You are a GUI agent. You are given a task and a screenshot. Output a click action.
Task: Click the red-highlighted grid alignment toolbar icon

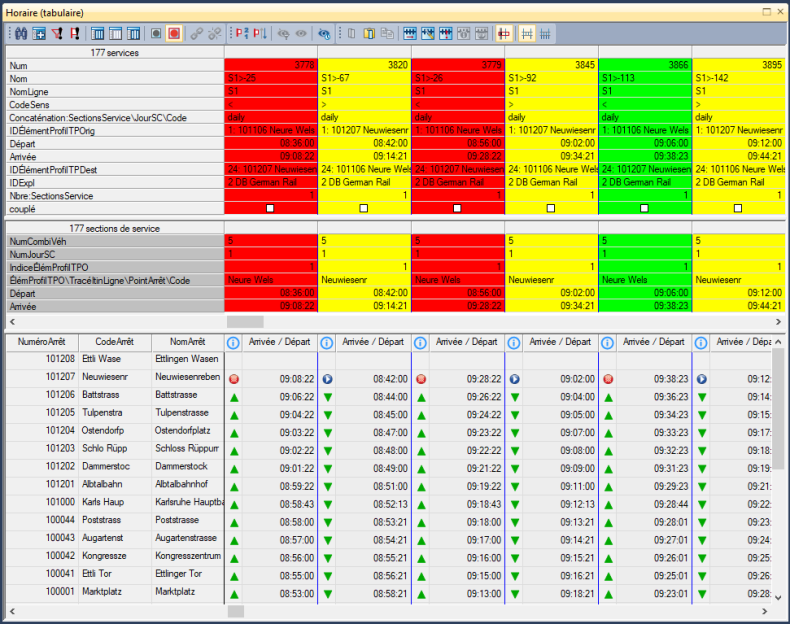click(x=505, y=33)
